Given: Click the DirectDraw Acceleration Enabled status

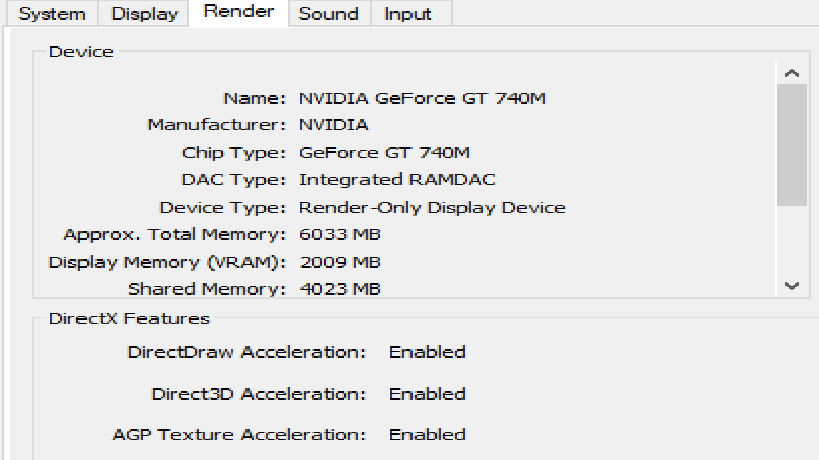Looking at the screenshot, I should click(427, 352).
